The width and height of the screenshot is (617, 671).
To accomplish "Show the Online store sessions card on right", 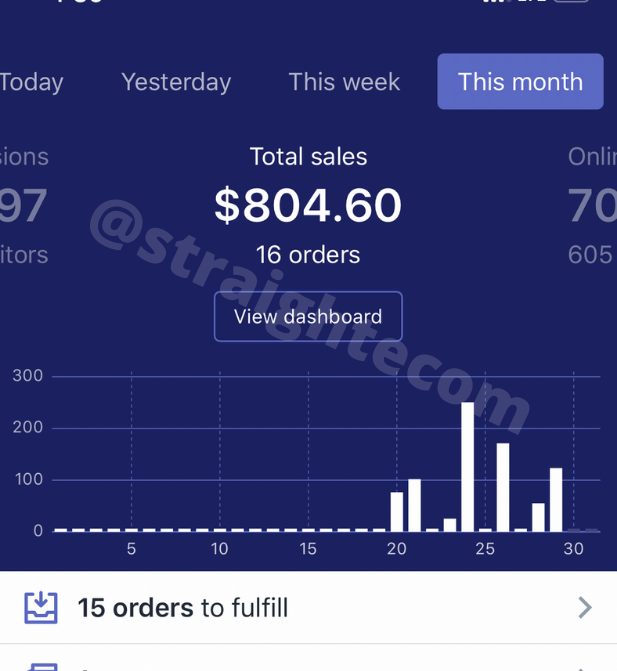I will (592, 205).
